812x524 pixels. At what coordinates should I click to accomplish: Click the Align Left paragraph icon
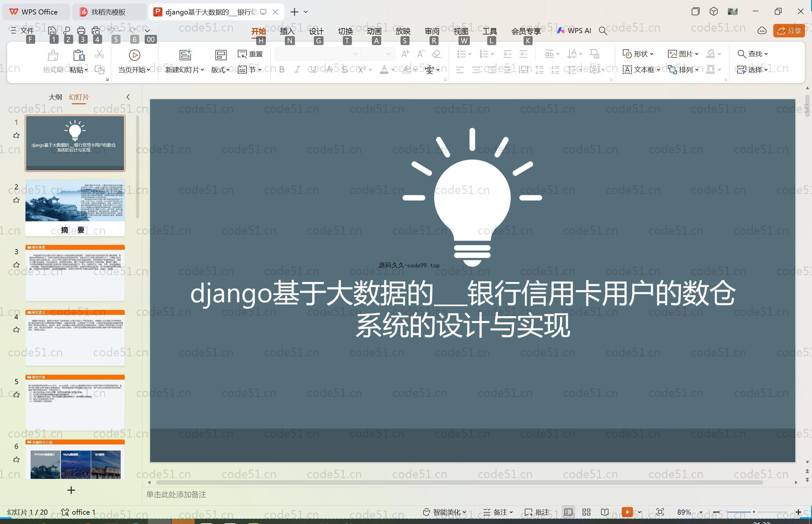[460, 70]
